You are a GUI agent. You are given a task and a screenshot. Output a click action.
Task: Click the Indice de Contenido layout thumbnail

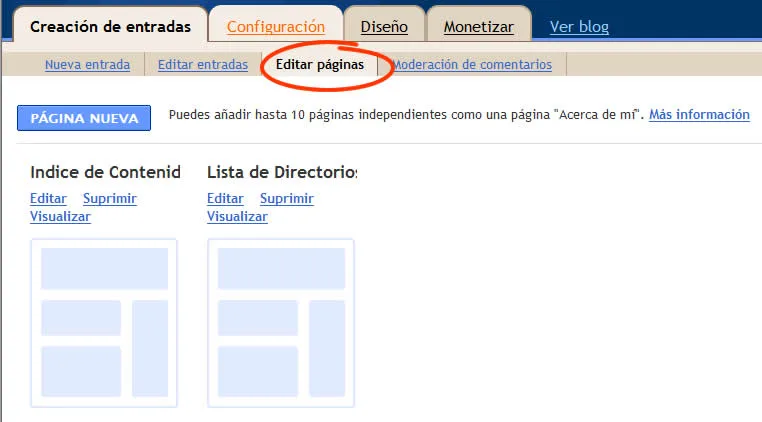point(104,323)
